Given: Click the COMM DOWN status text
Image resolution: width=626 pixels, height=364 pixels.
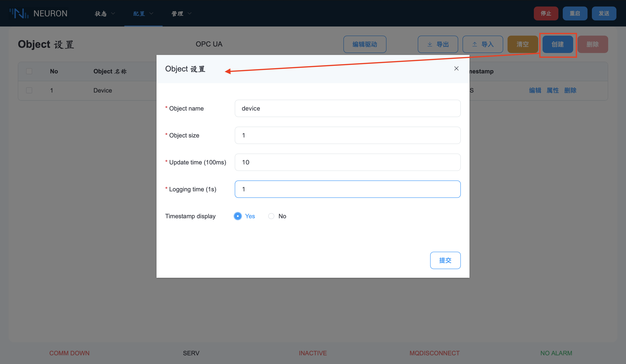Looking at the screenshot, I should tap(69, 353).
